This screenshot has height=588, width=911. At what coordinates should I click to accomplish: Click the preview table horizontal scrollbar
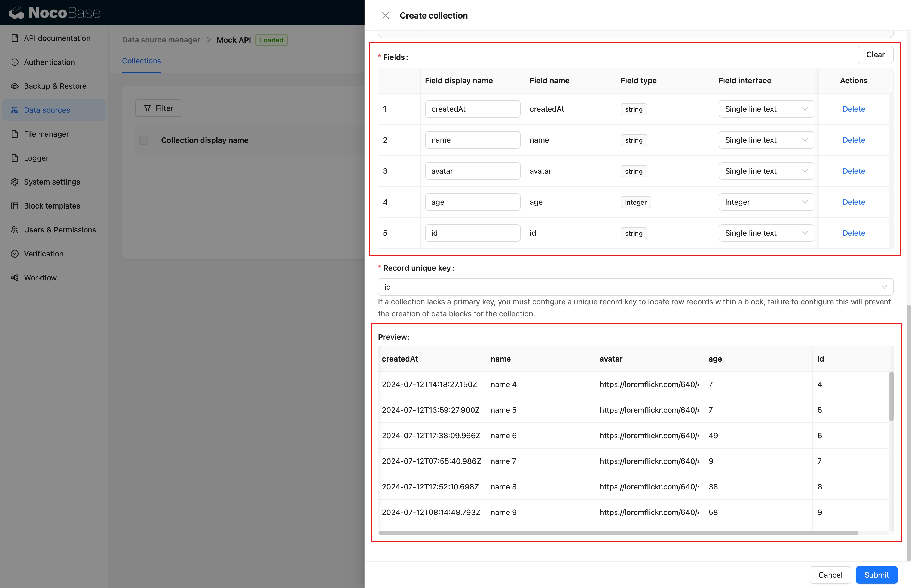click(x=619, y=533)
